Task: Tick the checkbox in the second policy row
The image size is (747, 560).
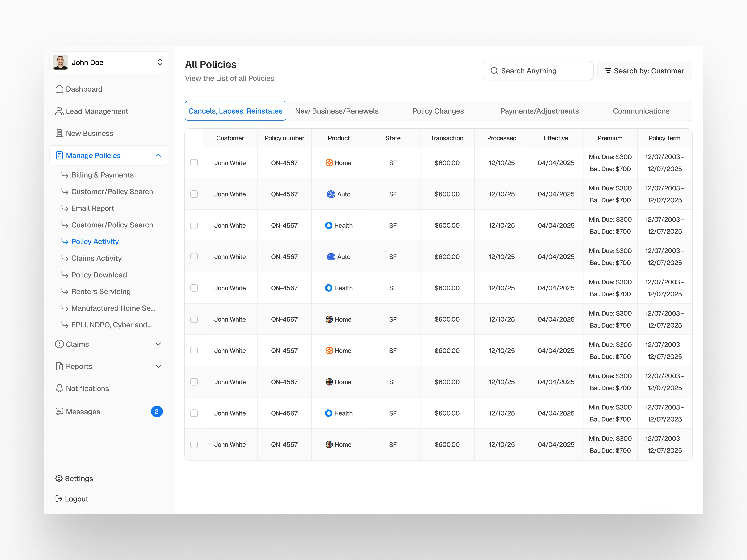Action: [194, 194]
